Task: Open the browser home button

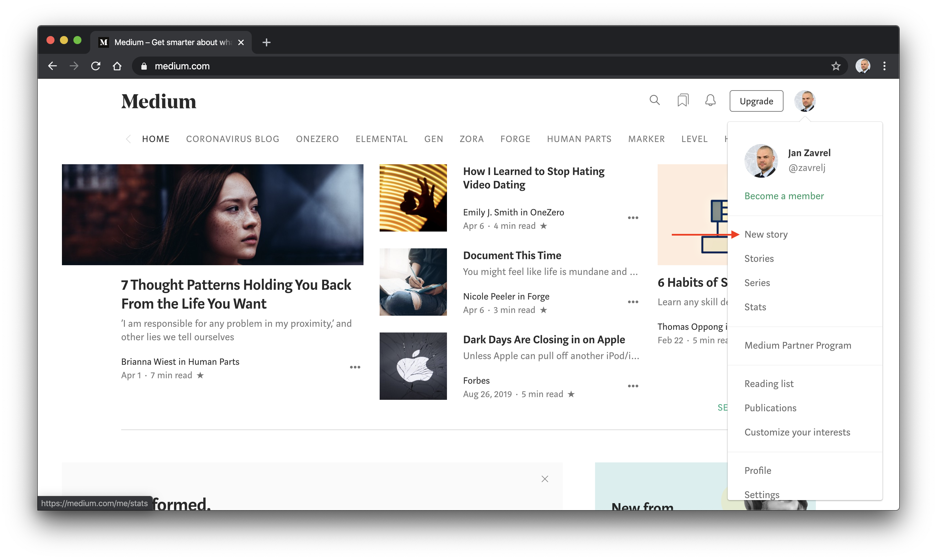Action: (117, 66)
